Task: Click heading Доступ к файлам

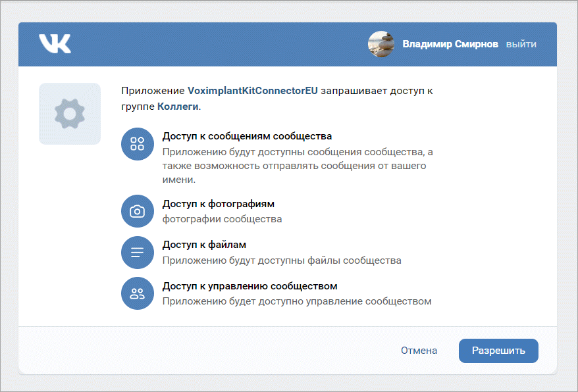Action: point(204,245)
